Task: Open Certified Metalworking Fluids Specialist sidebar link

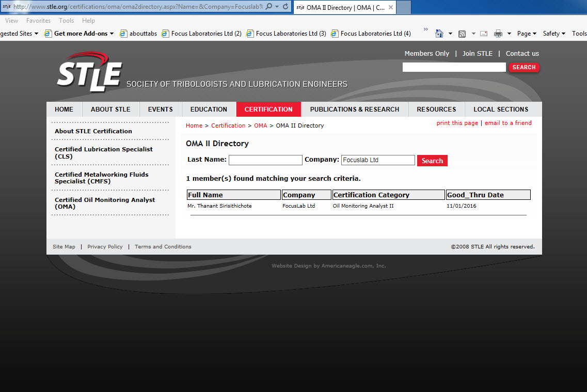Action: [102, 178]
